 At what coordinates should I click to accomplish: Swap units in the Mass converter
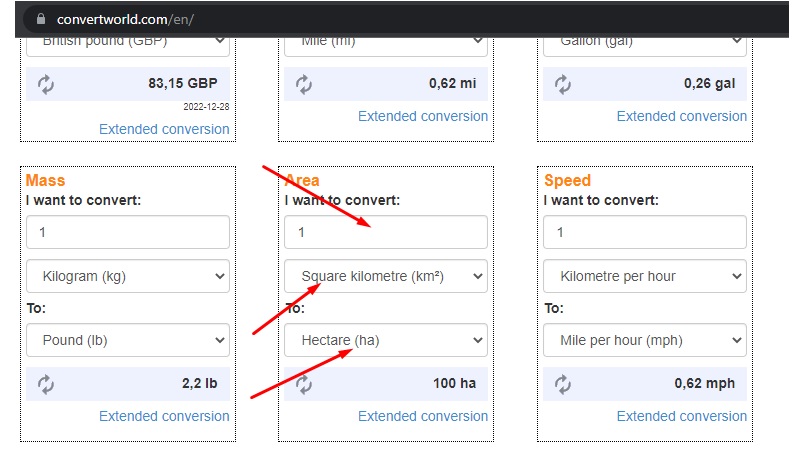pyautogui.click(x=46, y=384)
